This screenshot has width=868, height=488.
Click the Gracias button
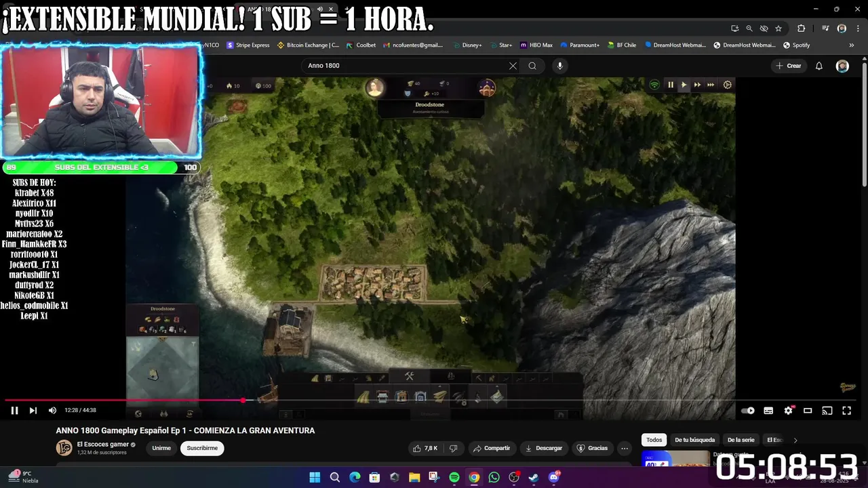(592, 448)
